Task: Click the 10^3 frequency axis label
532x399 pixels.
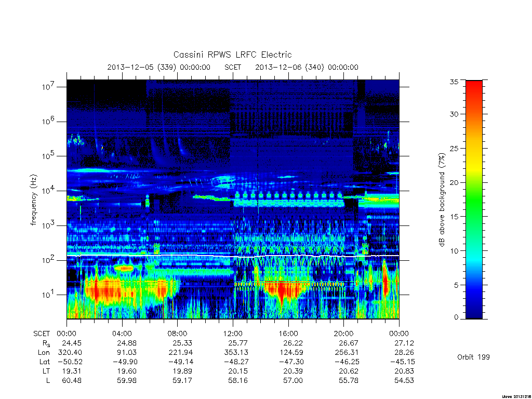Action: 49,225
